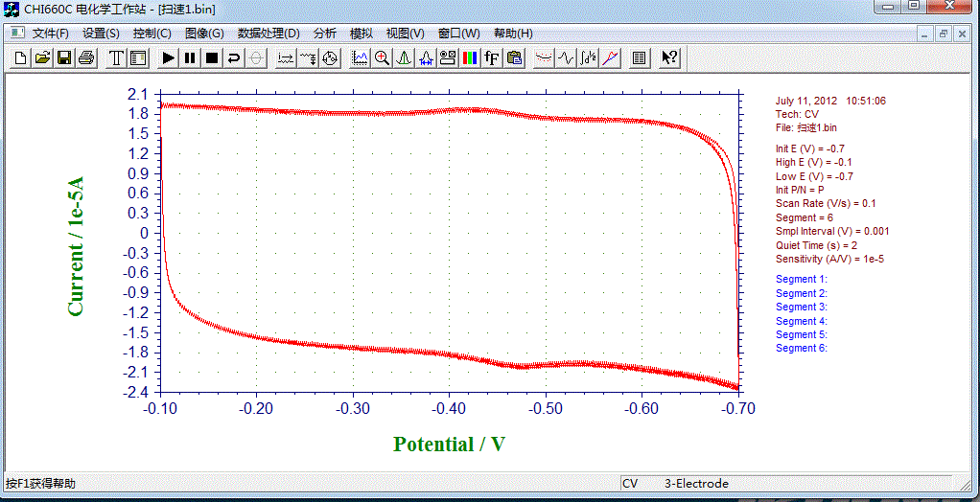Open the multi-potential steps icon

pyautogui.click(x=329, y=58)
